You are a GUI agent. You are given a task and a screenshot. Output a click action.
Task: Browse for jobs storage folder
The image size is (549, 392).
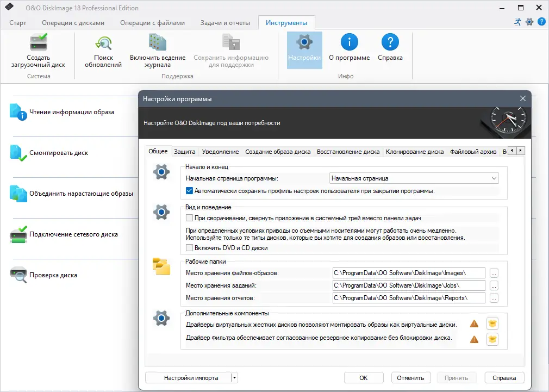(x=494, y=285)
